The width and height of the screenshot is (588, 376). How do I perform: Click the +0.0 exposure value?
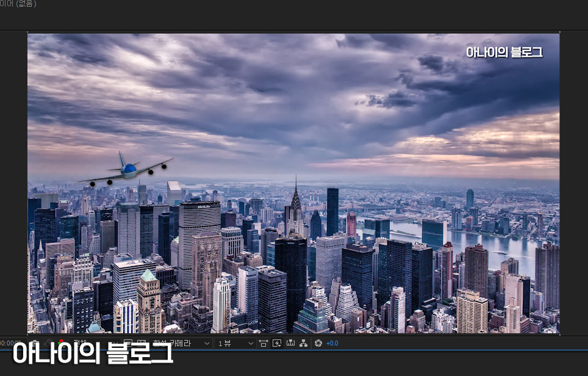pos(332,344)
